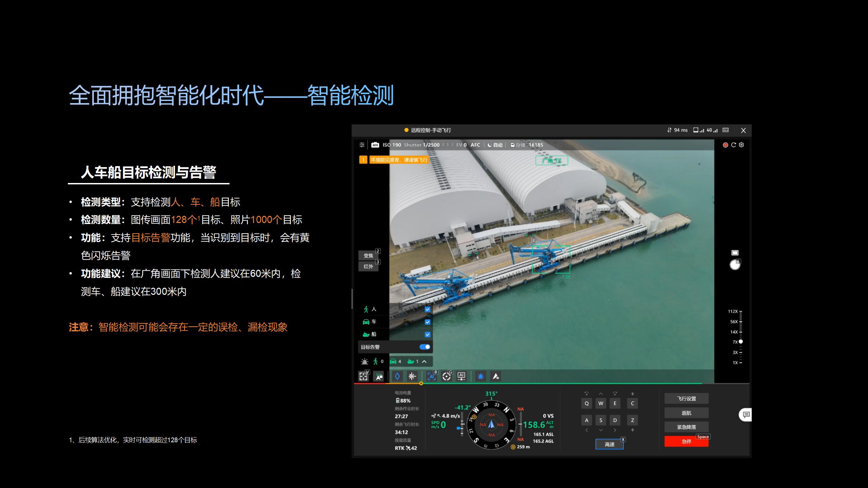Set zoom slider to 14X mark

click(741, 332)
